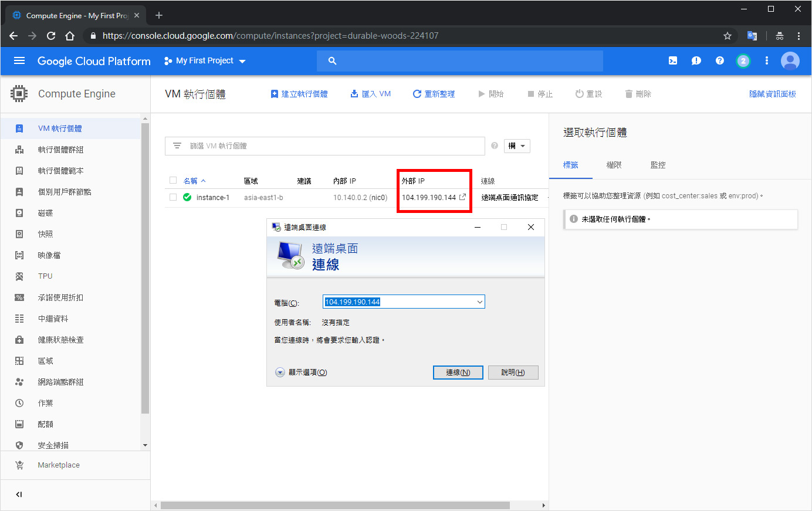Reload the page in Chrome
Screen dimensions: 812x511
point(51,36)
